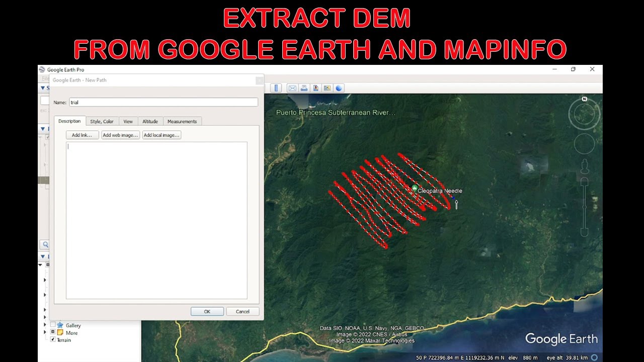The image size is (644, 362).
Task: Click the 'Gallery' layer label
Action: [73, 325]
